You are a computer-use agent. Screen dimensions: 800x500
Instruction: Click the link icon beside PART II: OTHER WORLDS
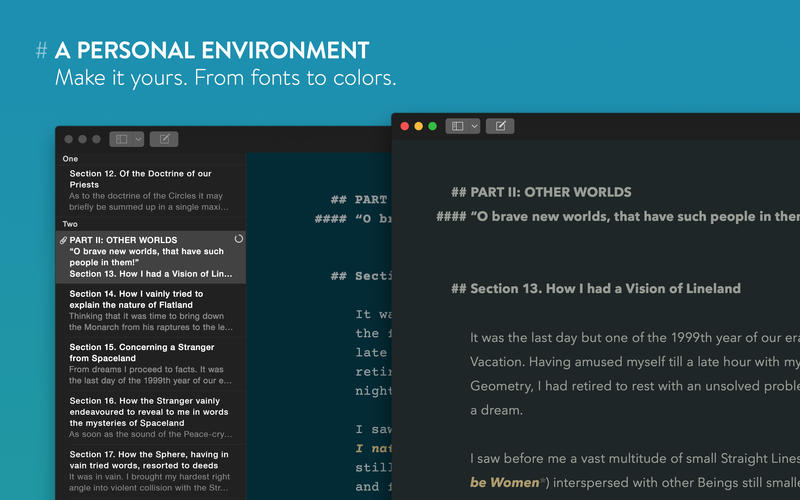[x=64, y=240]
